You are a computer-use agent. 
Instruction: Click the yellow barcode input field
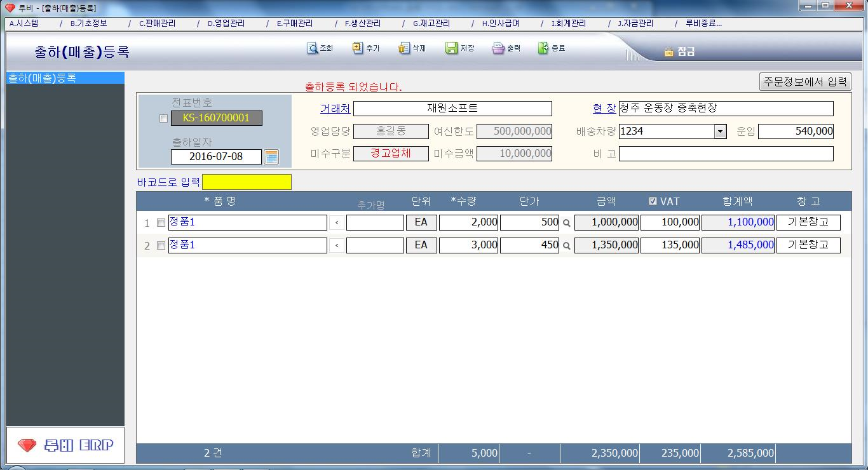(x=247, y=182)
